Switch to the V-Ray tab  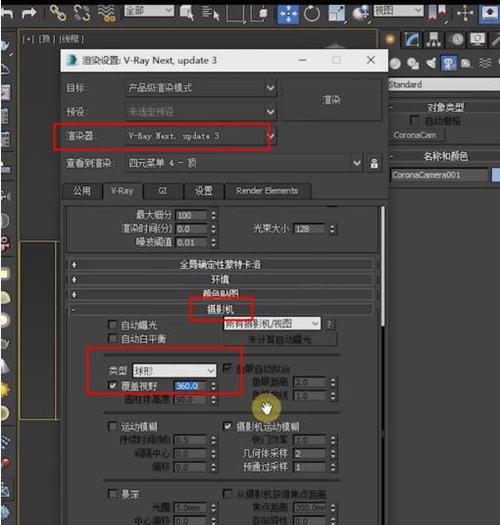coord(123,191)
